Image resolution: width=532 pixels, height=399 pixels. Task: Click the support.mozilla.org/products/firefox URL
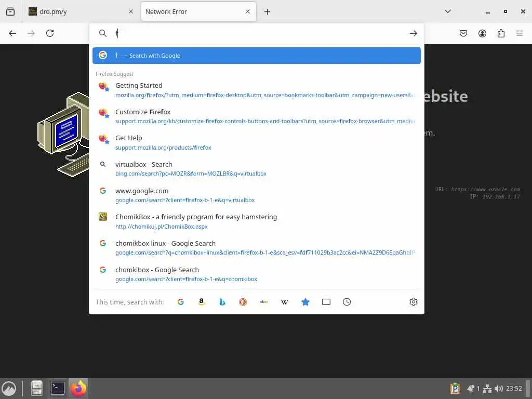click(x=163, y=148)
